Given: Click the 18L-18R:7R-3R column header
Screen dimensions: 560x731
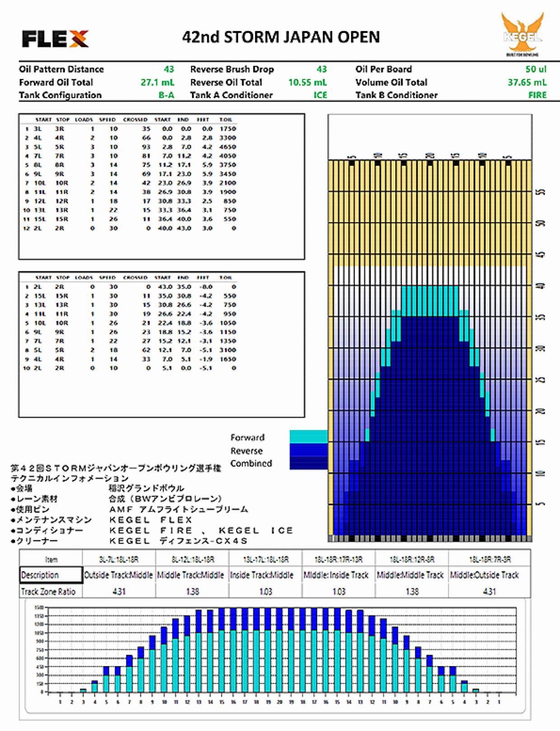Looking at the screenshot, I should (x=490, y=559).
